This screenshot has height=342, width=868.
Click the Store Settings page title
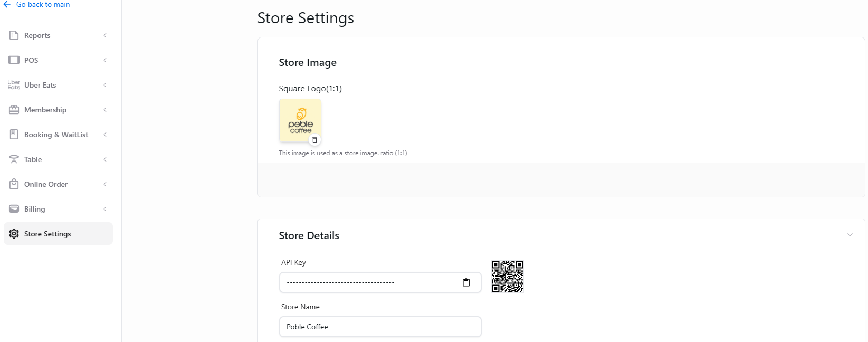pos(306,18)
